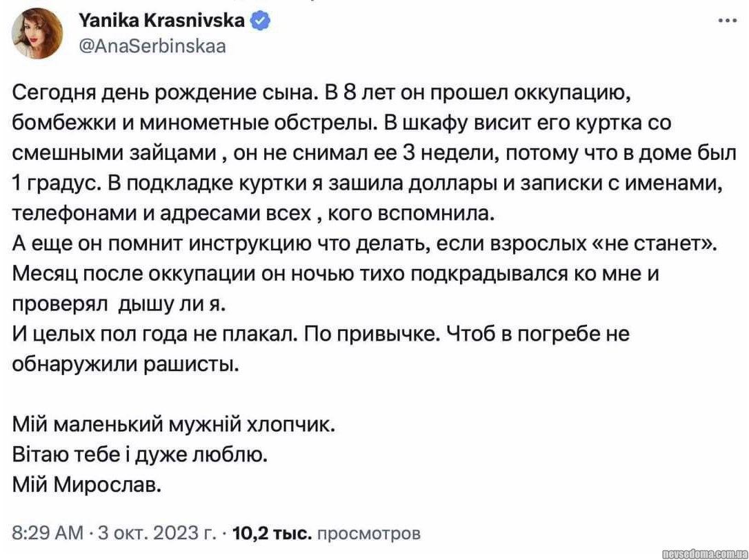Image resolution: width=749 pixels, height=560 pixels.
Task: Click the display name Yanika Krasnivska
Action: pyautogui.click(x=163, y=21)
